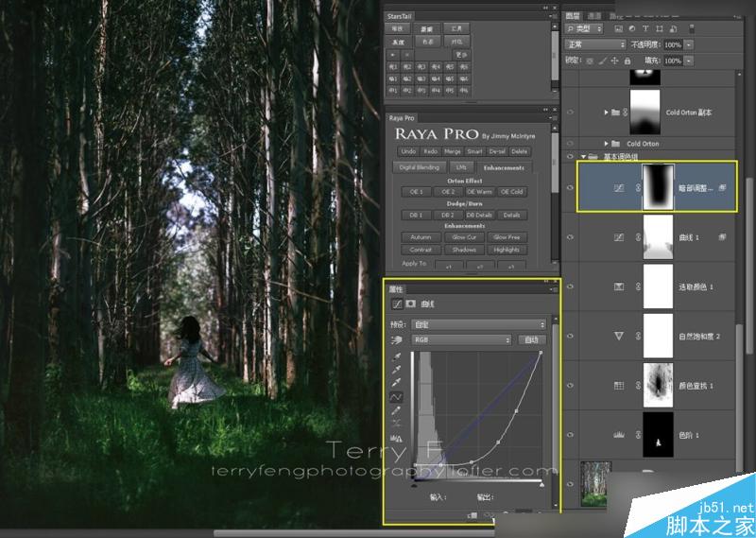Screen dimensions: 756x538
Task: Open the RGB channel dropdown
Action: (x=461, y=340)
